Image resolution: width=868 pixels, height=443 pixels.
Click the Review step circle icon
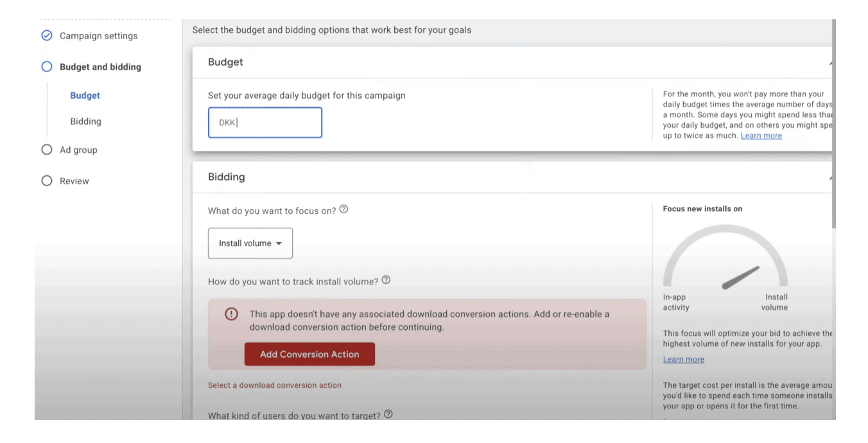(x=47, y=181)
